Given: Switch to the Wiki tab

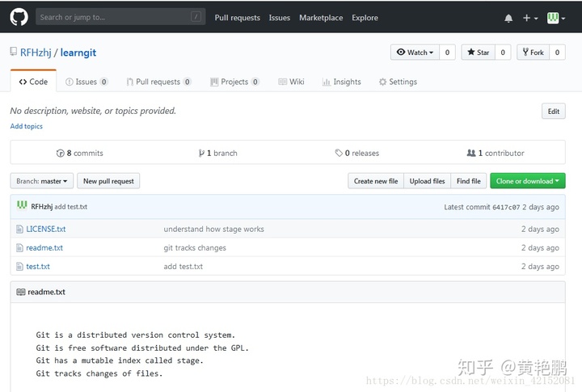Looking at the screenshot, I should coord(291,82).
